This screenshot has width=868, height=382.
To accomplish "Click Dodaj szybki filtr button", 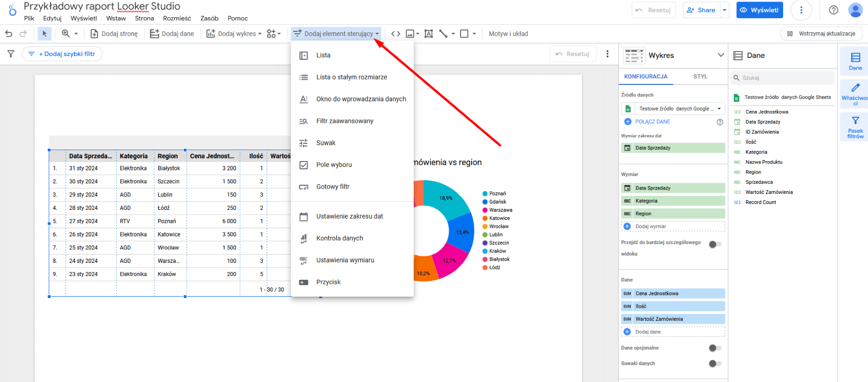I will tap(62, 54).
